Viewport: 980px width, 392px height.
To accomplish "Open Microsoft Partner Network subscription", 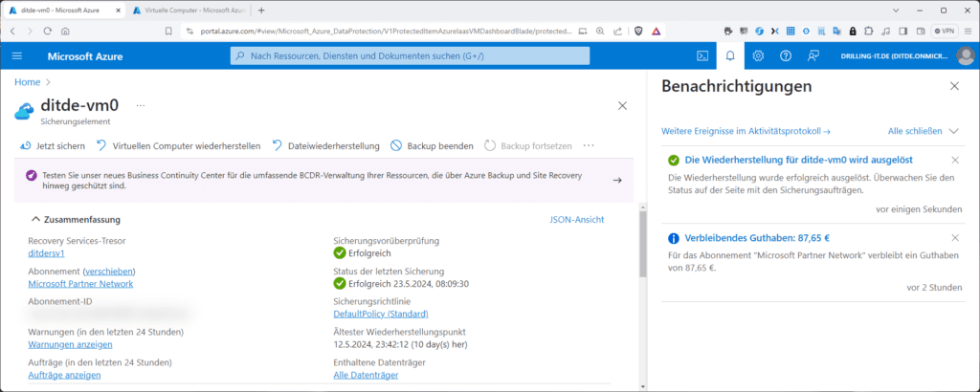I will [x=80, y=284].
